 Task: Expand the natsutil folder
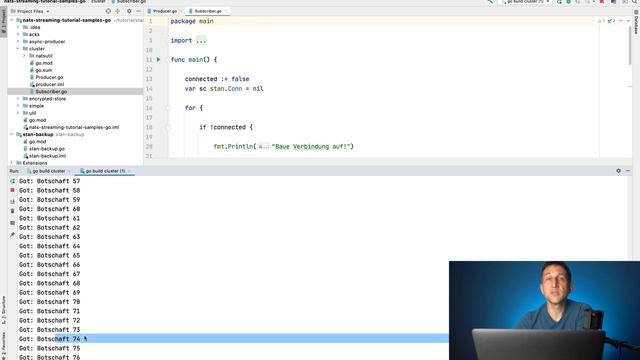[x=24, y=56]
